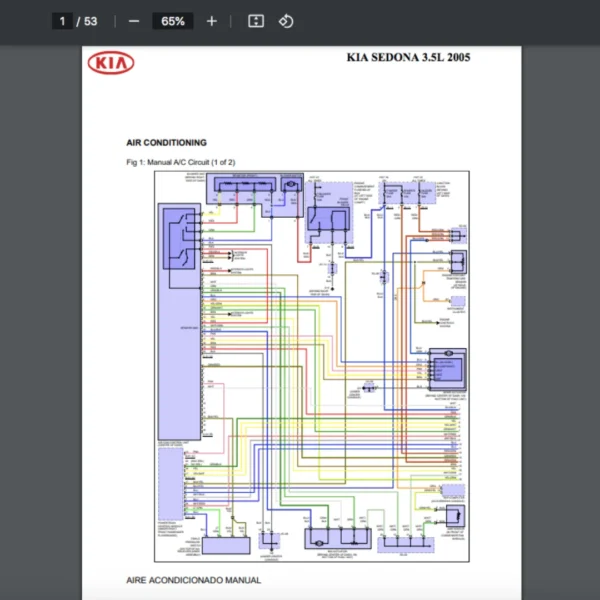600x600 pixels.
Task: Click the AIRE ACONDICIONADO MANUAL text
Action: (193, 580)
